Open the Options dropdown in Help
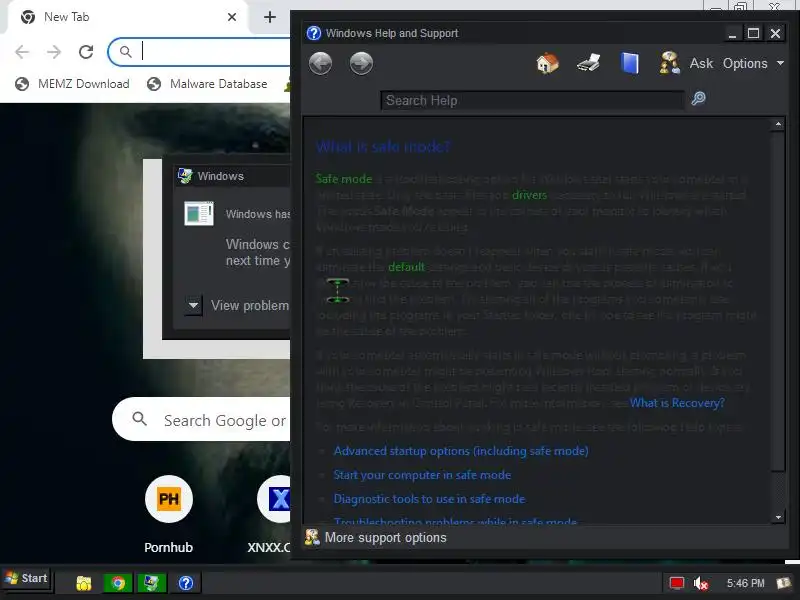The width and height of the screenshot is (800, 600). coord(753,63)
